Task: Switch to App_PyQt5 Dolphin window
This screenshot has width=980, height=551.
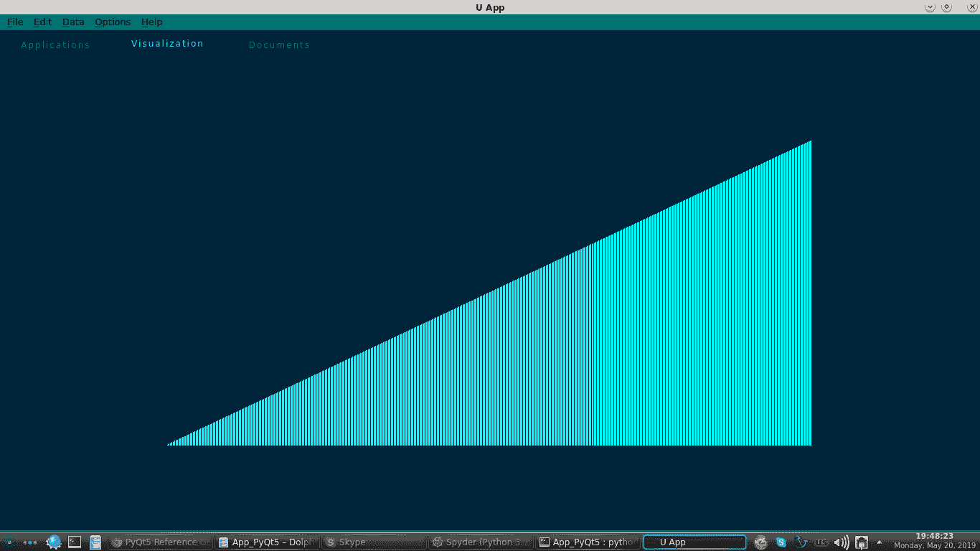Action: point(267,542)
